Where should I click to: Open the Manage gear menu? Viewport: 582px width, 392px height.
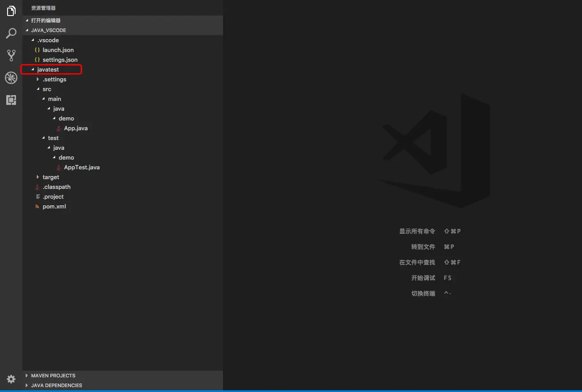(x=11, y=379)
